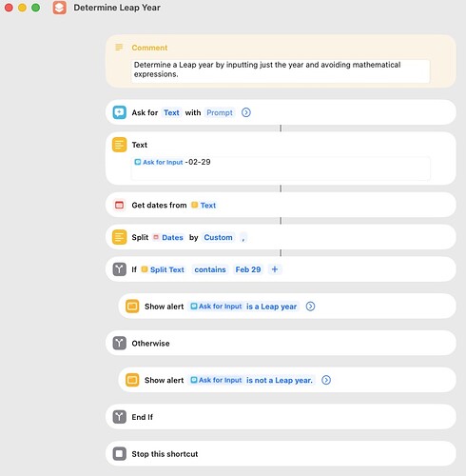Click the Prompt placeholder field

click(x=220, y=112)
